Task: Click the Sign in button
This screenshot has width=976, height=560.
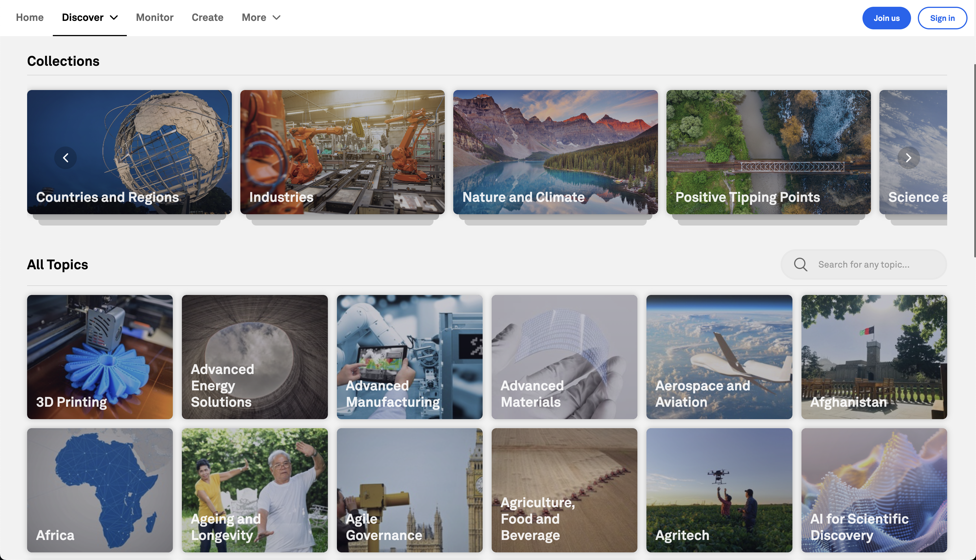Action: click(942, 18)
